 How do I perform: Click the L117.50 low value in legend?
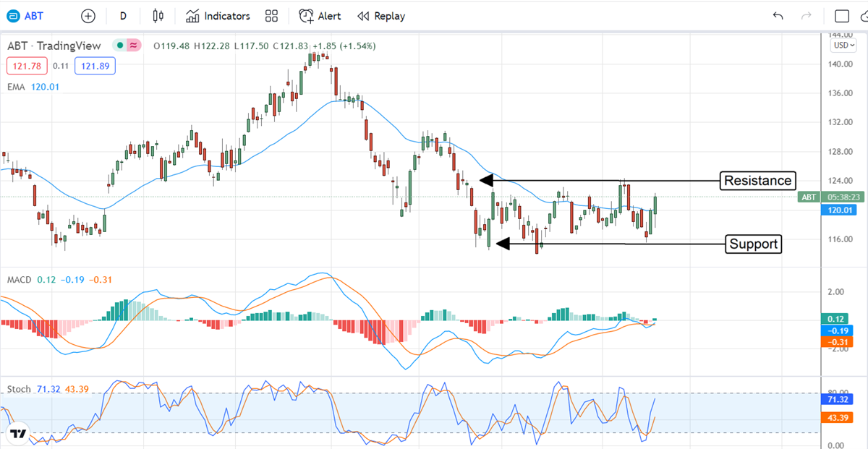[251, 46]
